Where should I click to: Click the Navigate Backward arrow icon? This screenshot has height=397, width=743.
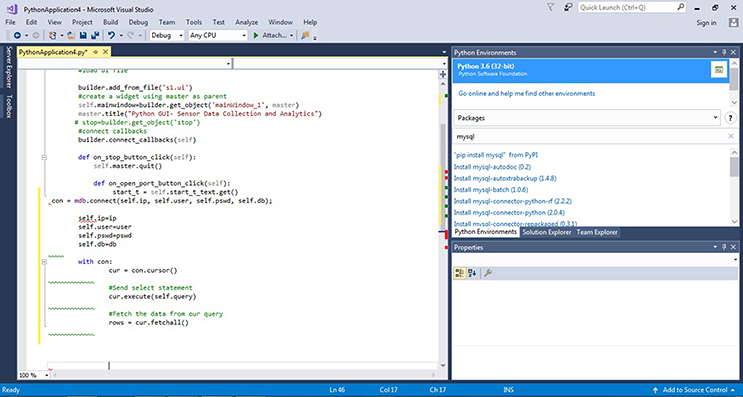pos(17,36)
